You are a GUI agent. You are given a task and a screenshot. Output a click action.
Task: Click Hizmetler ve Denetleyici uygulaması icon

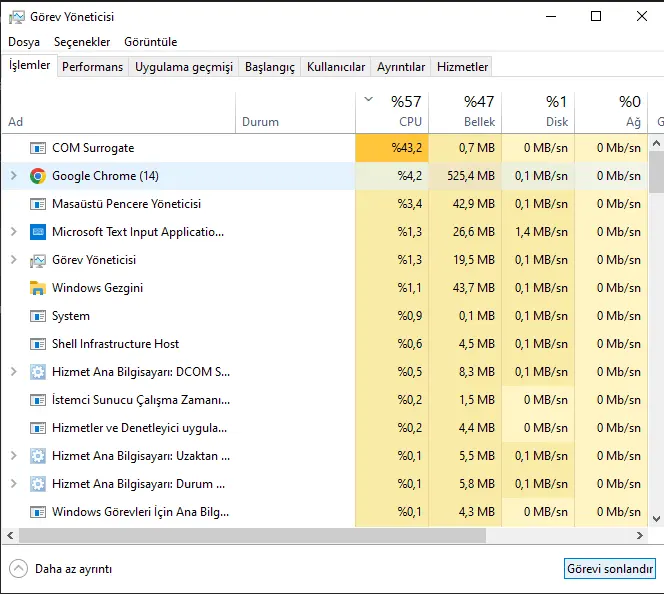point(38,428)
